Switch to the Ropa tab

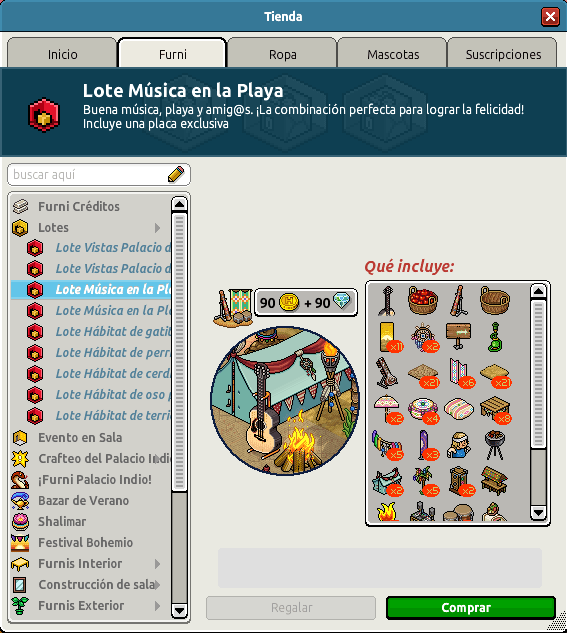[282, 54]
